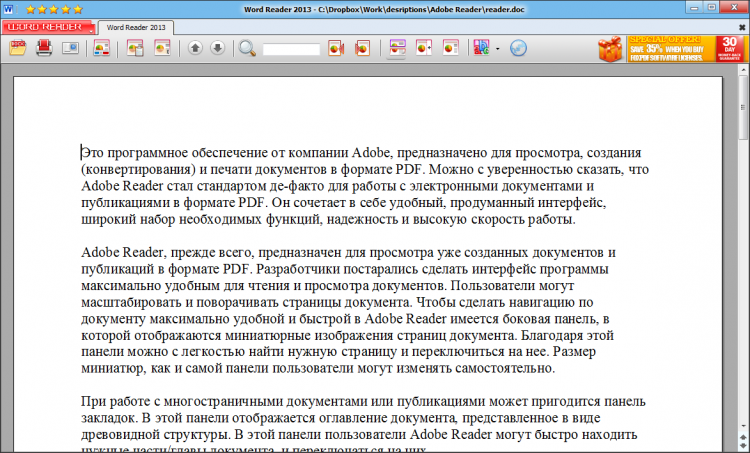The width and height of the screenshot is (750, 453).
Task: Click the vertical scrollbar down arrow
Action: tap(744, 426)
